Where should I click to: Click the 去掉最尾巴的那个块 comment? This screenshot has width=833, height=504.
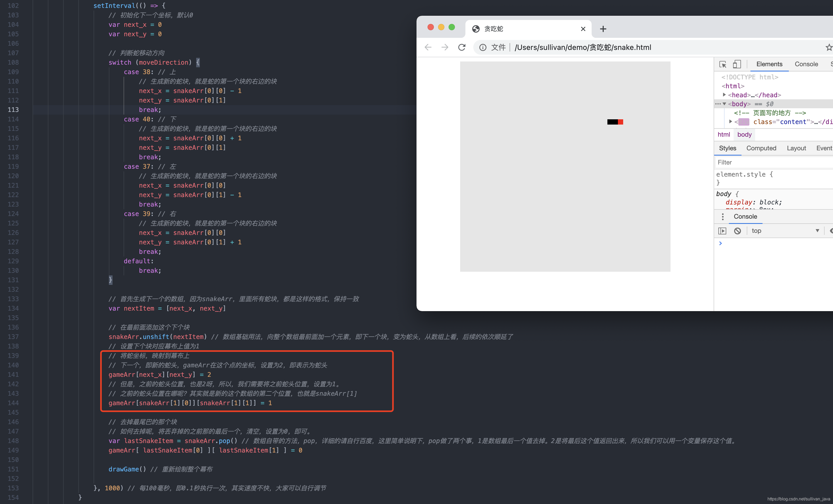point(143,422)
